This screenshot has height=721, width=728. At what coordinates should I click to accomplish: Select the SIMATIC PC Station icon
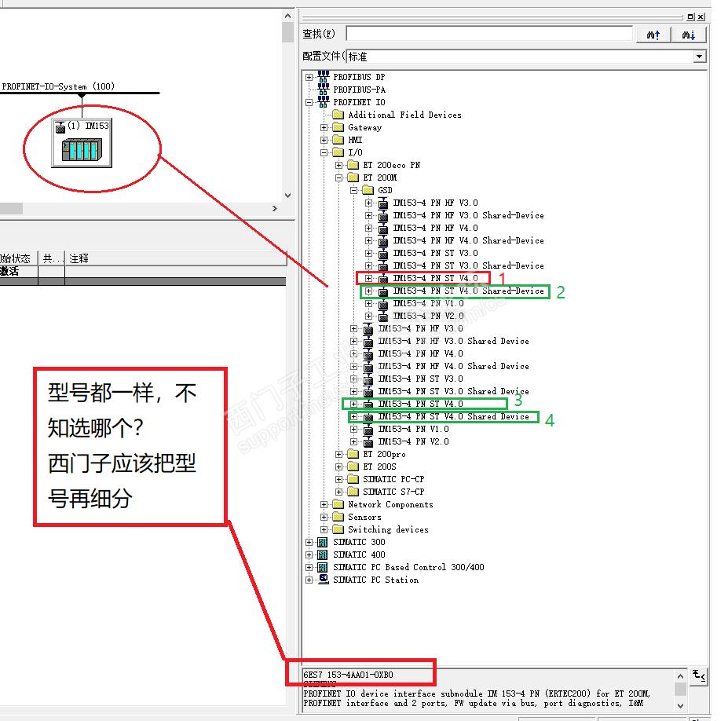pyautogui.click(x=324, y=580)
